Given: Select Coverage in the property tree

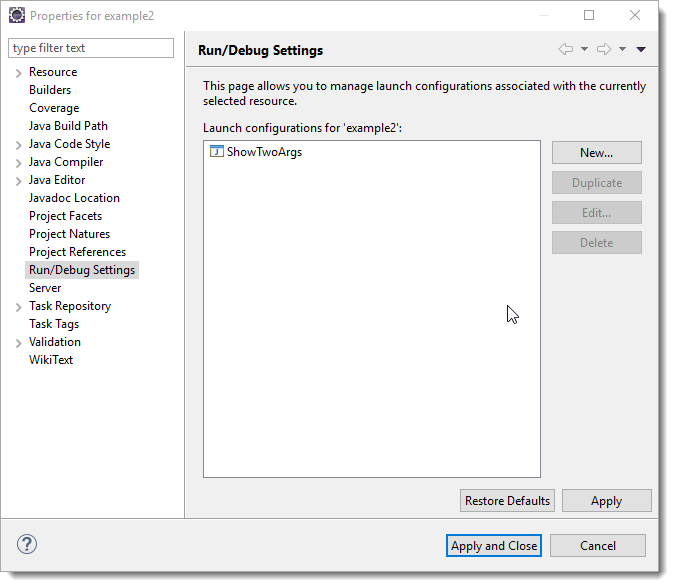Looking at the screenshot, I should click(54, 108).
